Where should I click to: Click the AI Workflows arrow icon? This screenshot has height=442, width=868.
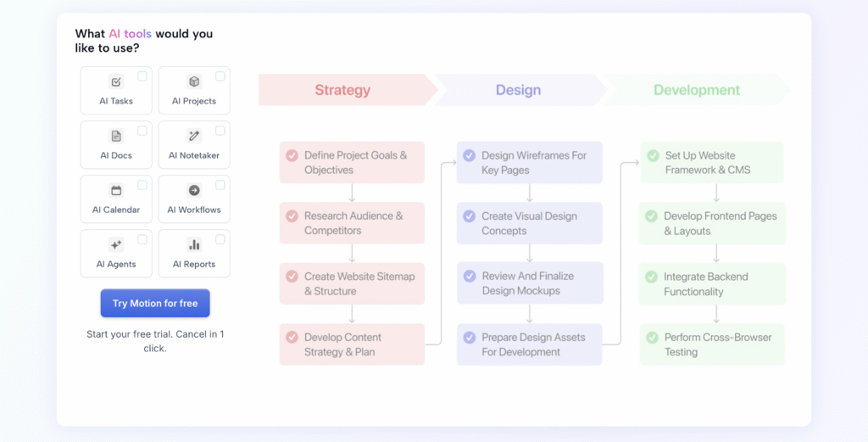point(194,190)
